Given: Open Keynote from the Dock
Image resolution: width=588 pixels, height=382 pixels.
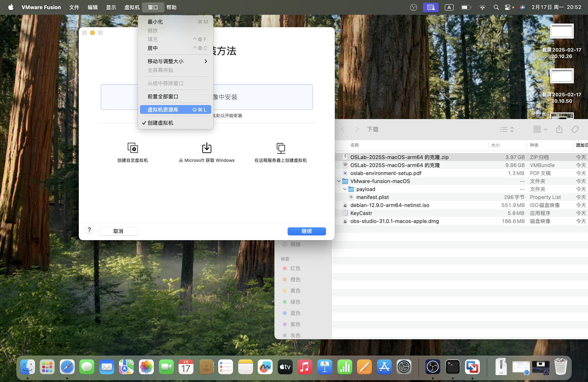Looking at the screenshot, I should coord(325,367).
